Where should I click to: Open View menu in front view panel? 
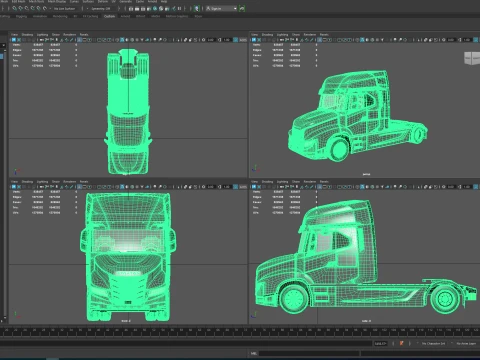point(14,182)
